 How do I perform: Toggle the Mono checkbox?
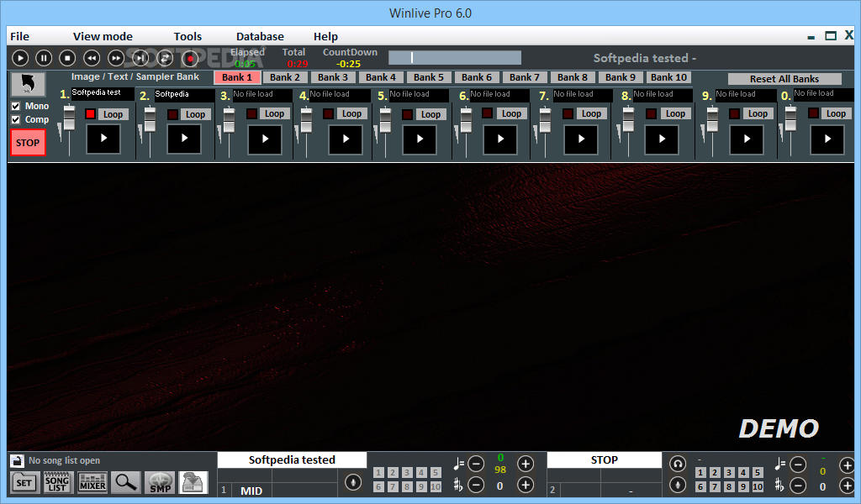[x=16, y=107]
